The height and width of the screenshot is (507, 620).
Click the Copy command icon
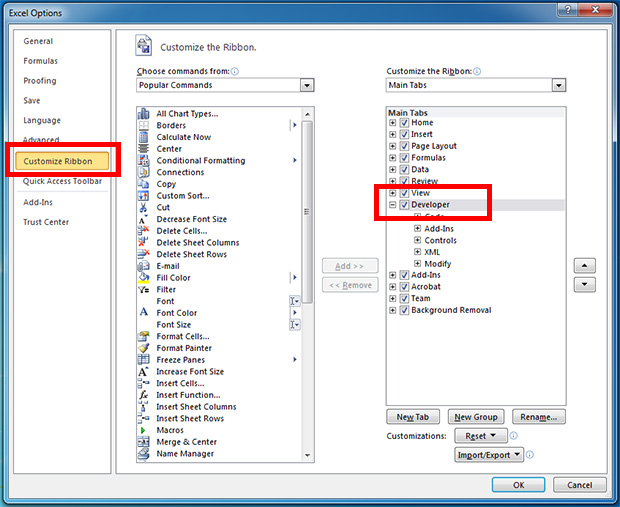click(x=144, y=184)
